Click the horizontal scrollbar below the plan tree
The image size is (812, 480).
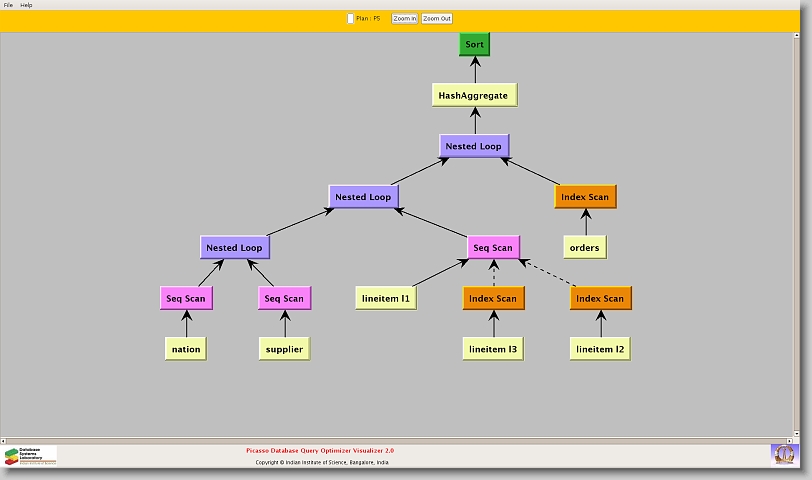click(400, 438)
